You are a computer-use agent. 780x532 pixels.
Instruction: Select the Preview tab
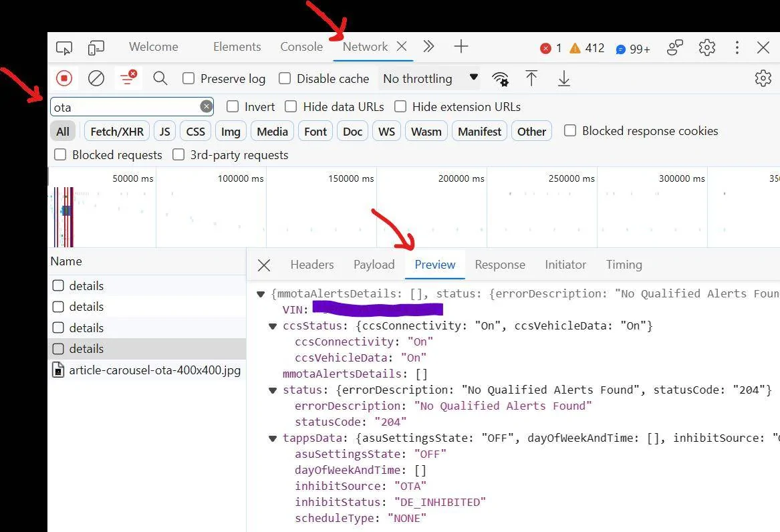[434, 265]
